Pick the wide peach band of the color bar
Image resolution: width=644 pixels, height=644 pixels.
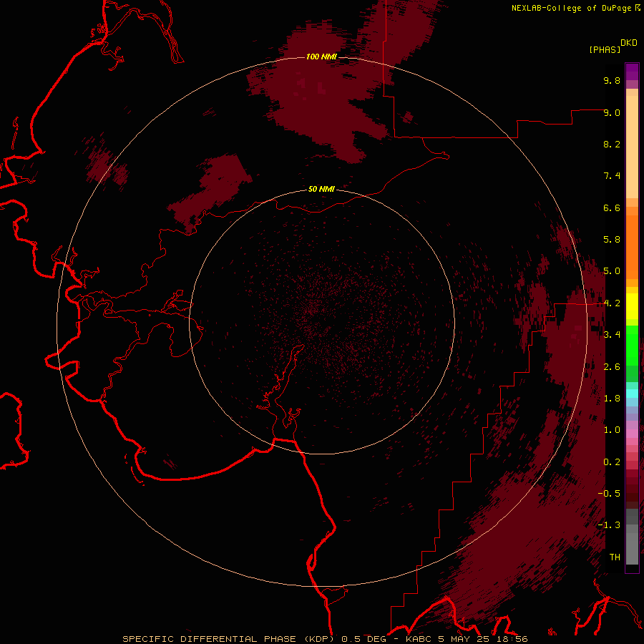click(632, 147)
